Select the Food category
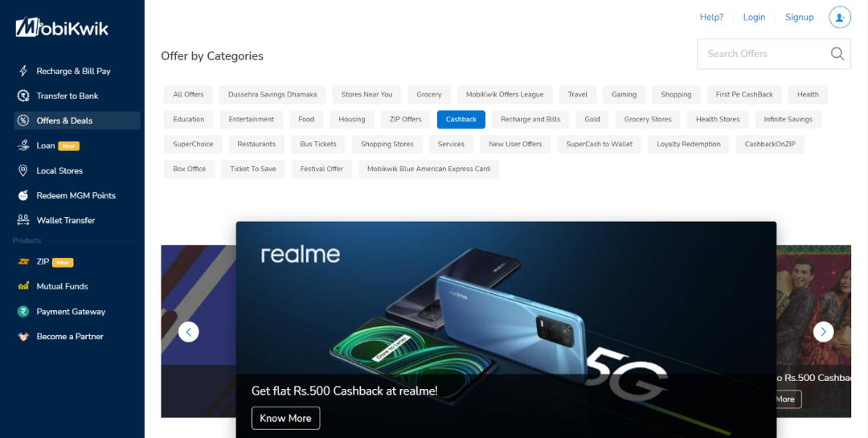Viewport: 868px width, 438px height. [x=306, y=120]
